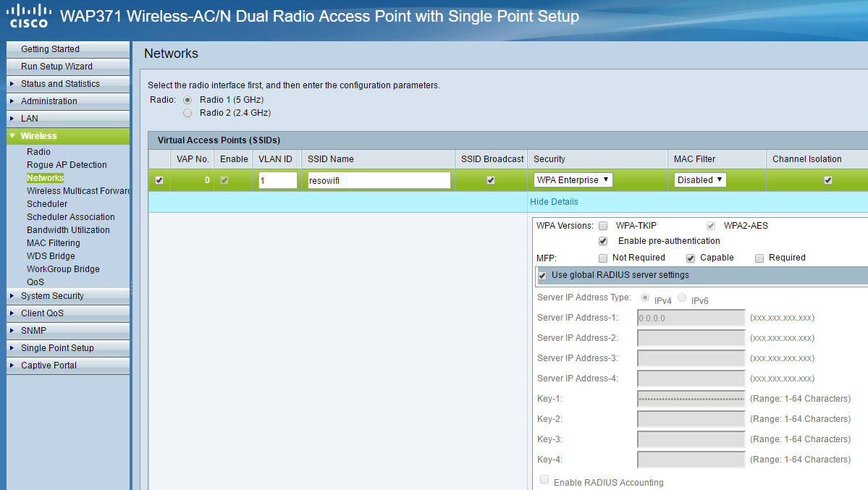Click the Key-4 field
Viewport: 868px width, 490px height.
click(691, 460)
